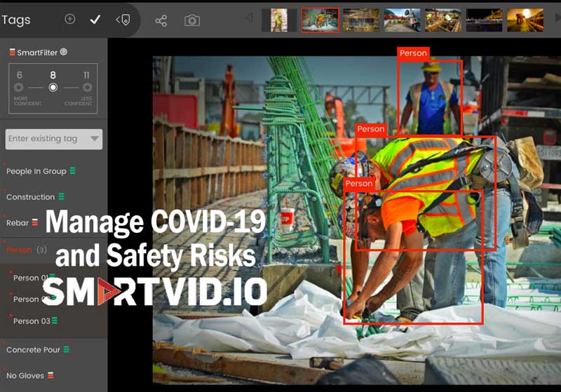Viewport: 561px width, 392px height.
Task: Click the red icon beside Rebar
Action: pyautogui.click(x=34, y=222)
